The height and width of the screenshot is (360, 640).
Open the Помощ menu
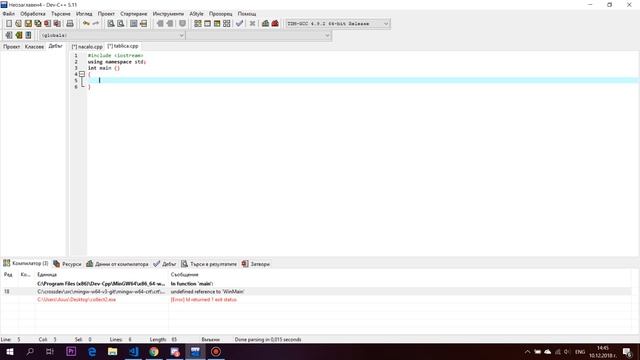tap(247, 14)
